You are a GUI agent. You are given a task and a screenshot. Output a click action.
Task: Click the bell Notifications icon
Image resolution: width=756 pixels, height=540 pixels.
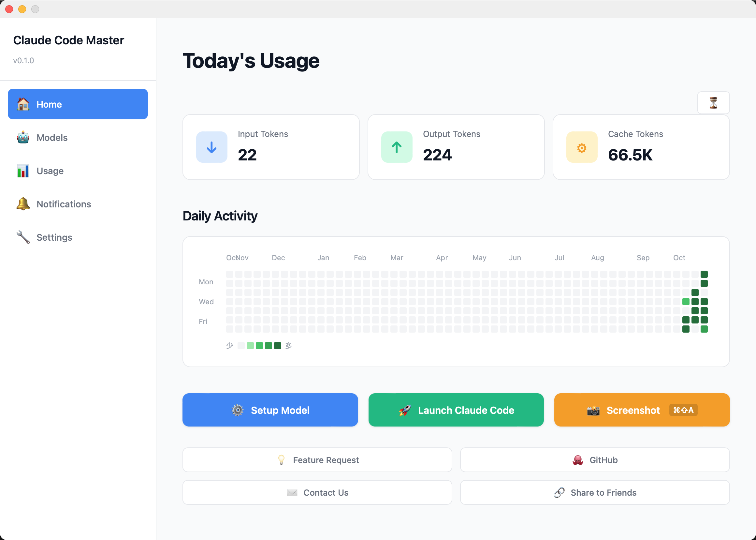[x=23, y=204]
